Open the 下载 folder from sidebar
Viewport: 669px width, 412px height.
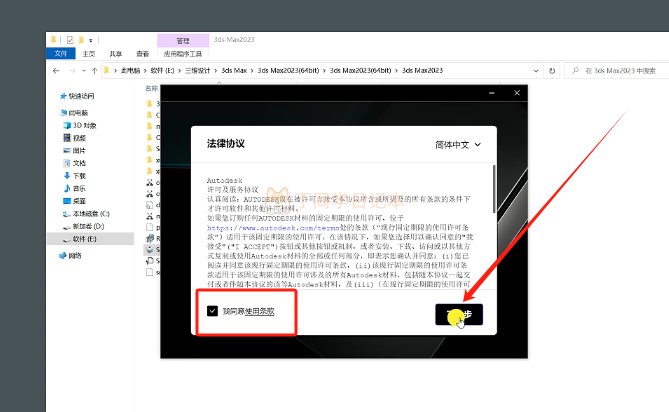(x=79, y=175)
